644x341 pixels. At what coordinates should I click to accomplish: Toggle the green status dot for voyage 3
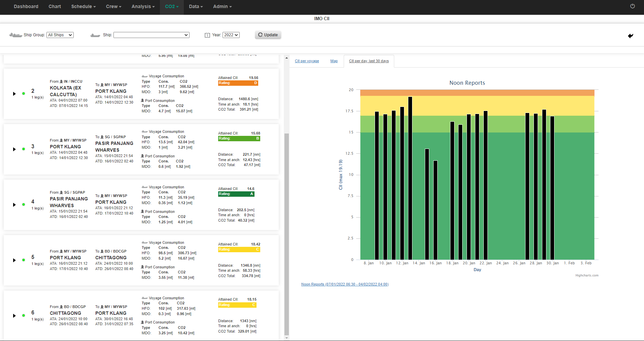point(24,149)
